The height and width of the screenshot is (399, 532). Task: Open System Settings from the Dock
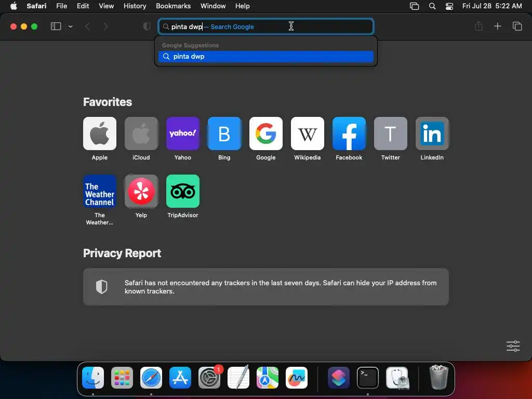click(x=209, y=378)
